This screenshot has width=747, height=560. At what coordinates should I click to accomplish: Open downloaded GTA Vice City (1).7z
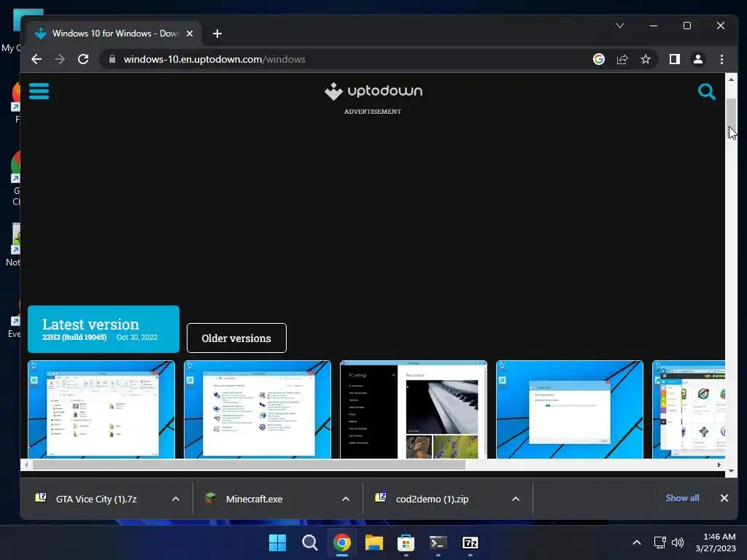click(x=96, y=499)
